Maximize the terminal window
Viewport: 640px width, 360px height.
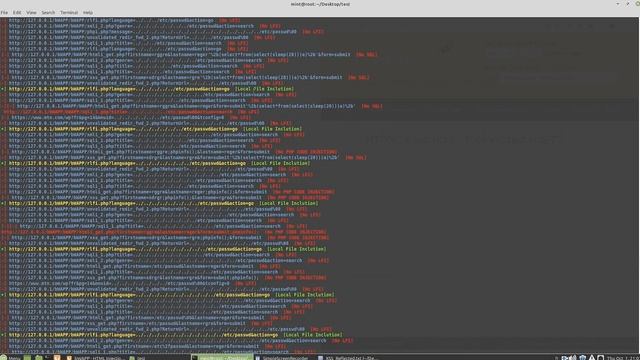[627, 4]
